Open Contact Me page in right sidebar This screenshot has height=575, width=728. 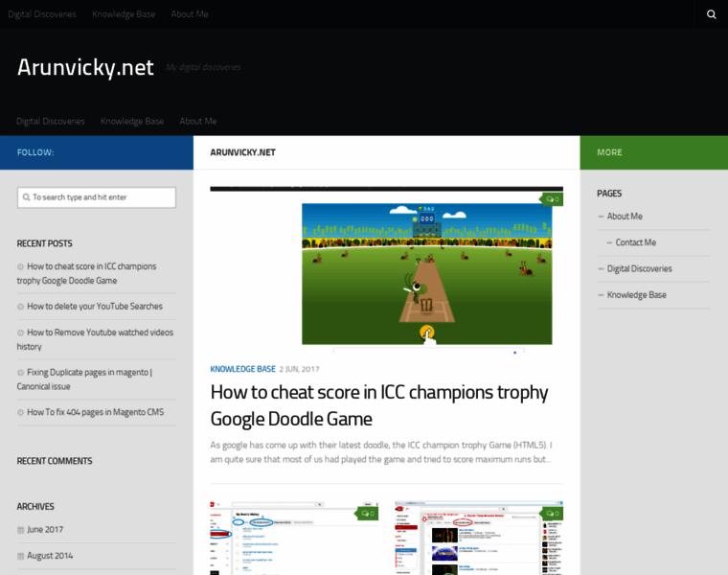(636, 242)
